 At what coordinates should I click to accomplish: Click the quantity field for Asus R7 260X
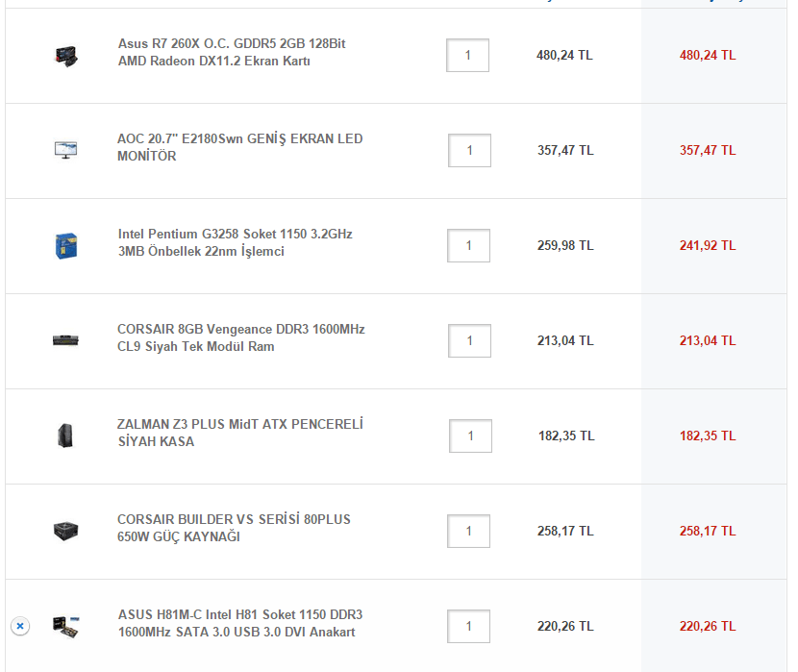click(468, 56)
